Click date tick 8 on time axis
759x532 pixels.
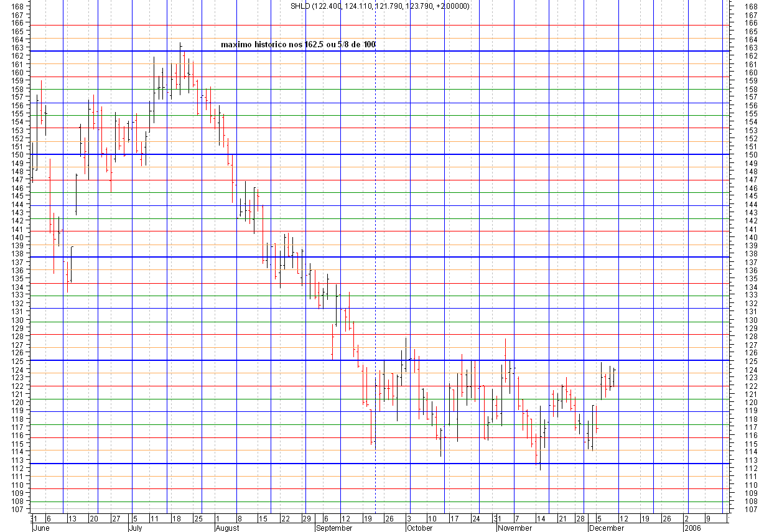coord(240,518)
